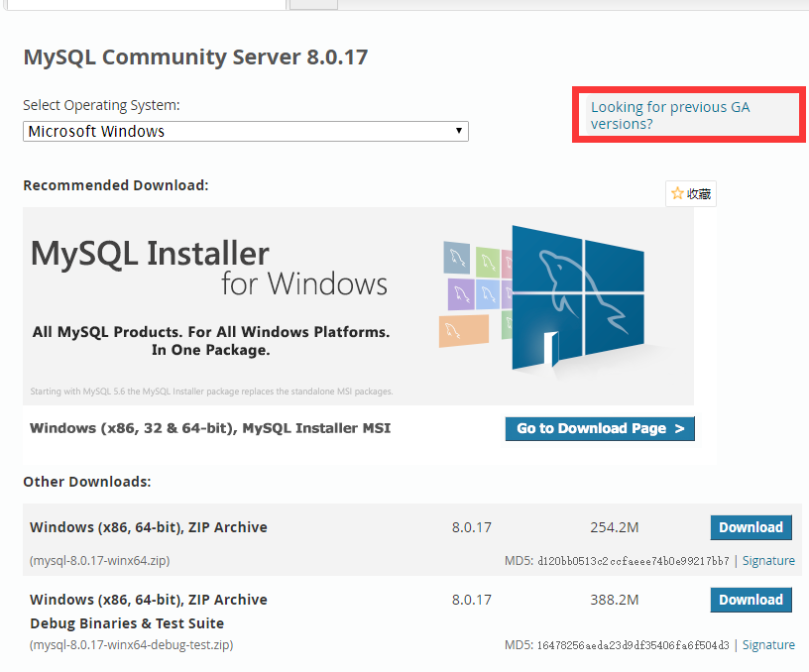Download the Debug Binaries & Test Suite

pyautogui.click(x=751, y=600)
